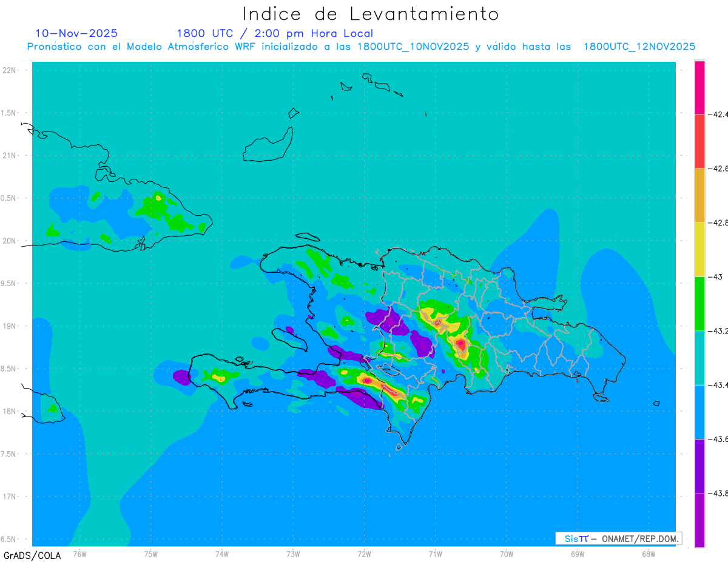This screenshot has height=562, width=728.
Task: Click the latitude label "22N"
Action: [x=9, y=70]
